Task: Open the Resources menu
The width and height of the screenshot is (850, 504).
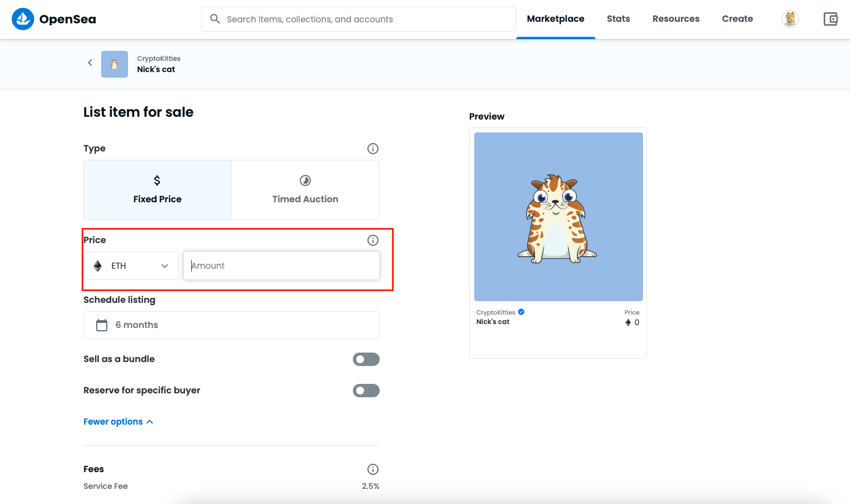Action: pyautogui.click(x=676, y=19)
